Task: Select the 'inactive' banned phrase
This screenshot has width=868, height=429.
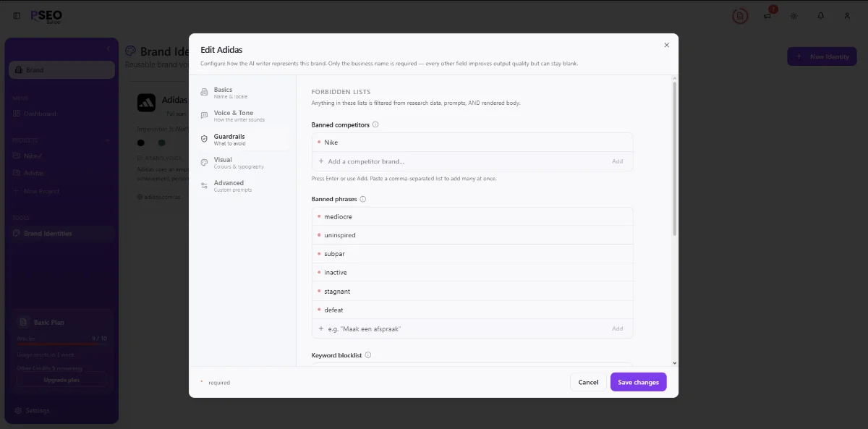Action: (472, 272)
